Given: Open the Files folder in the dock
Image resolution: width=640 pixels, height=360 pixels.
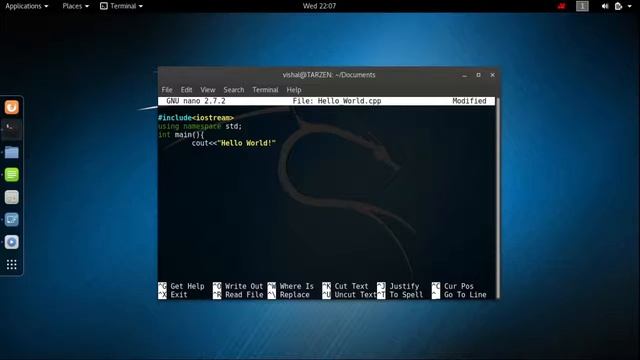Looking at the screenshot, I should 11,152.
